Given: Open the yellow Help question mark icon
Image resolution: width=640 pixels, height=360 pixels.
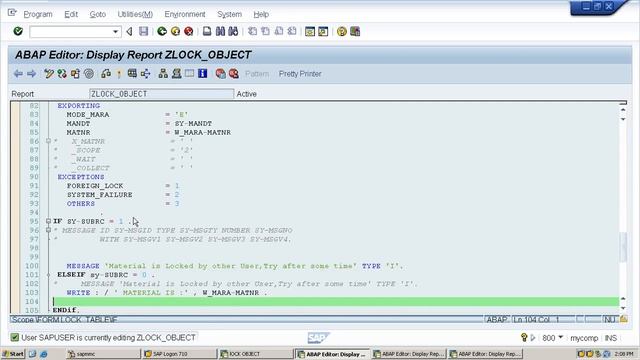Looking at the screenshot, I should pos(342,31).
